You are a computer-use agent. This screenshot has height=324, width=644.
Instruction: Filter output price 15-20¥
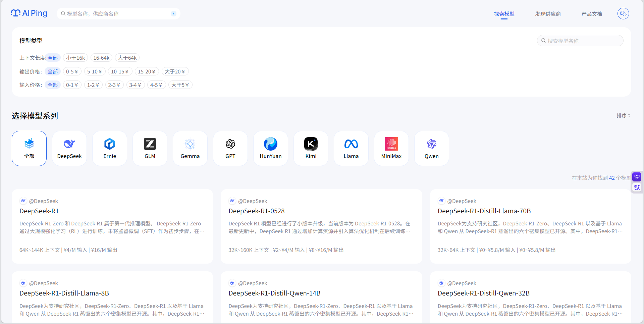coord(147,71)
